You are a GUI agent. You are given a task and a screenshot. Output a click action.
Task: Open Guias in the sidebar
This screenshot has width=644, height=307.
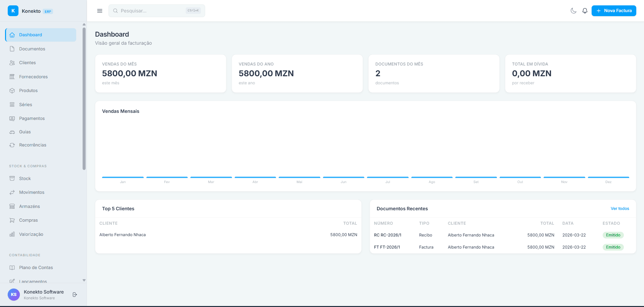(41, 132)
